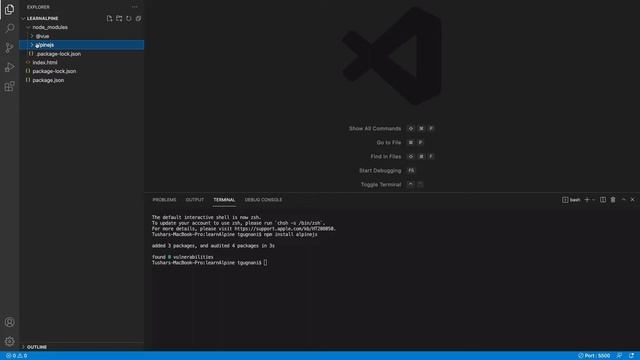Open the Manage gear icon

pos(9,341)
